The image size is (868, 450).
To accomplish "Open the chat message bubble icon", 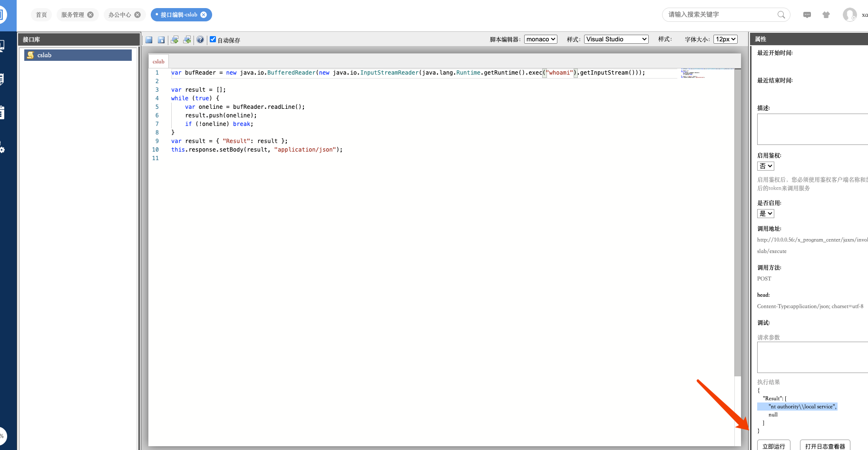I will click(807, 15).
